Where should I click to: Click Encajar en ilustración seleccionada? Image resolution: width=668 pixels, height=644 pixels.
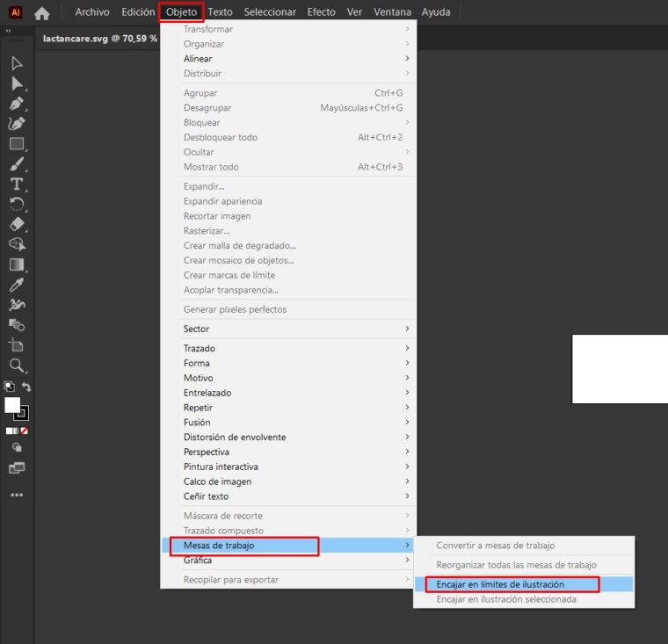tap(524, 599)
